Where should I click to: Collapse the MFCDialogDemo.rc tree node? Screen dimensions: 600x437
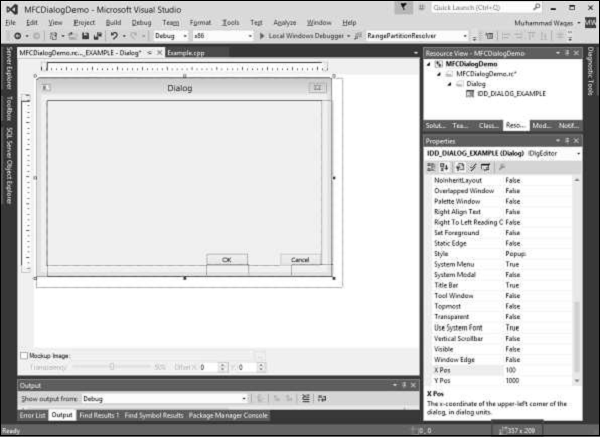(439, 74)
